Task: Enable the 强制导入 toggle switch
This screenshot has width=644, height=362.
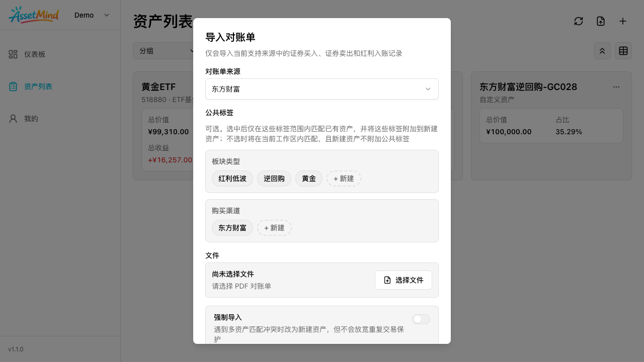Action: pos(421,319)
